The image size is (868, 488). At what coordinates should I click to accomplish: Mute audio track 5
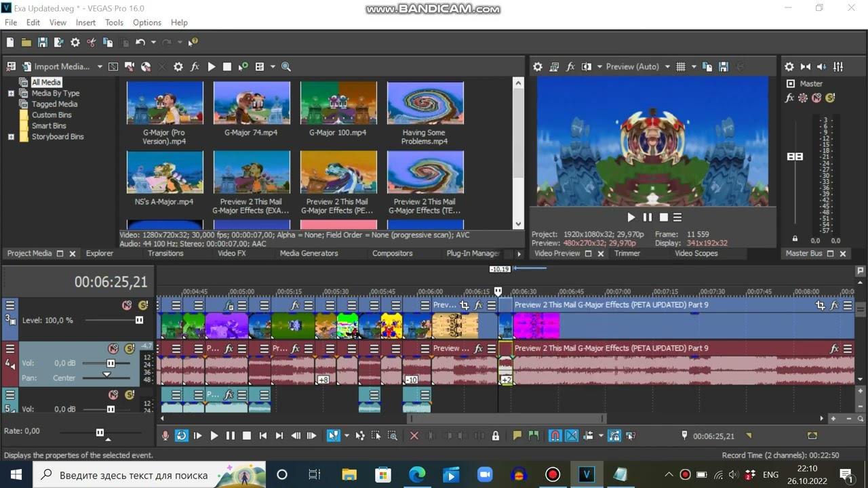point(113,395)
